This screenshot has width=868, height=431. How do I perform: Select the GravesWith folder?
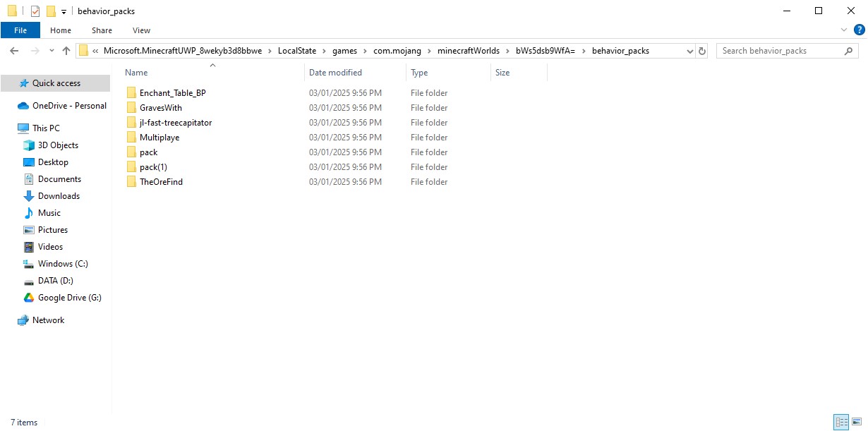tap(160, 108)
